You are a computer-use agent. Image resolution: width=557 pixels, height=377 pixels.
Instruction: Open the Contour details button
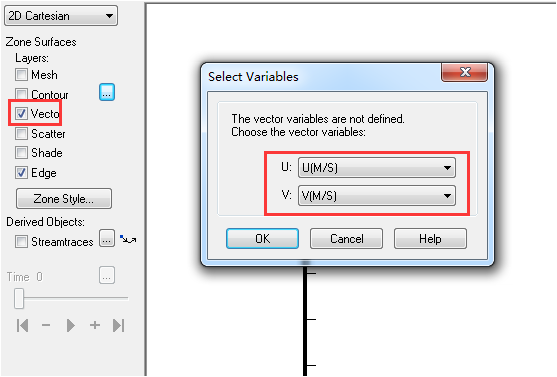tap(107, 92)
